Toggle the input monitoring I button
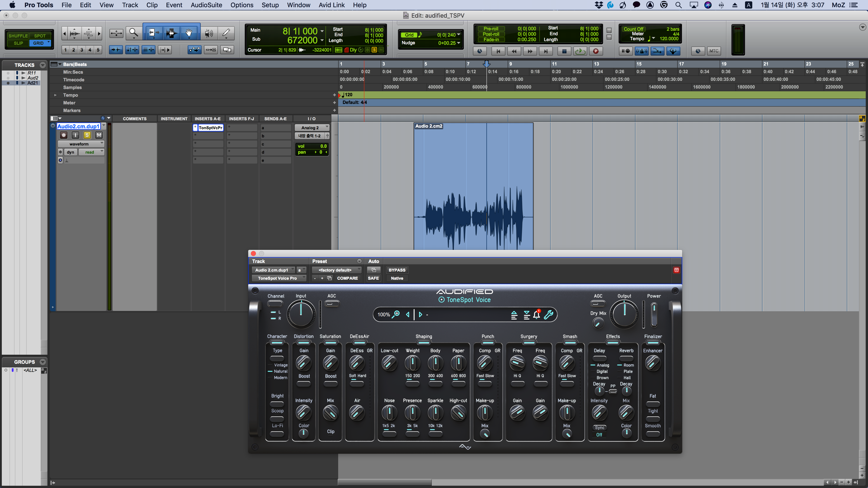The image size is (868, 488). (x=75, y=135)
